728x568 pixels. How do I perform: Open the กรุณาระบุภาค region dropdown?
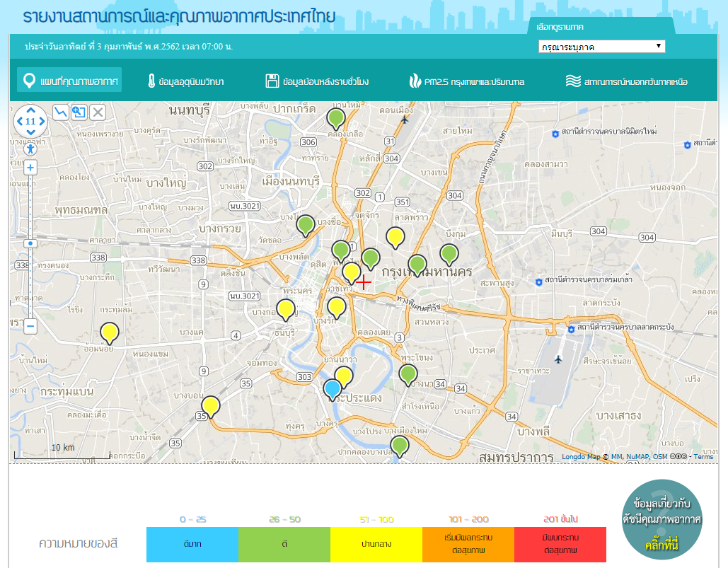click(601, 47)
